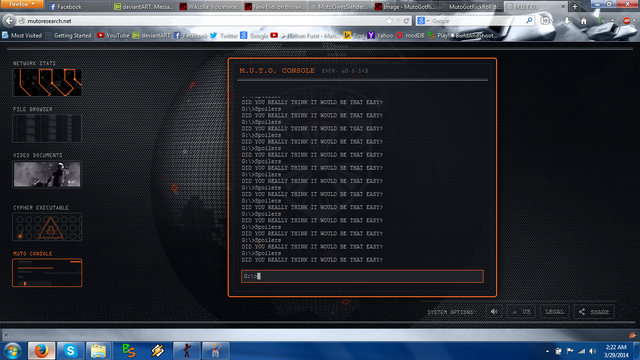Expand the Google search engine dropdown
640x360 pixels.
coord(423,21)
